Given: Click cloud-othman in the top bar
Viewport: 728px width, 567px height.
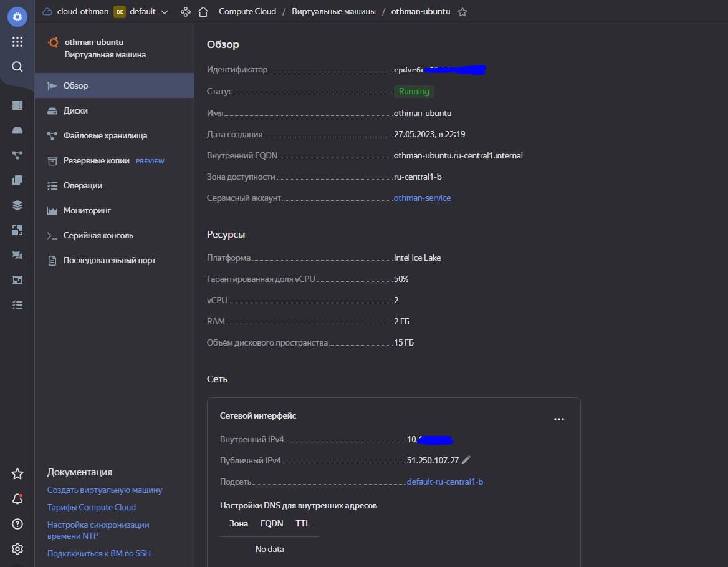Looking at the screenshot, I should (83, 12).
